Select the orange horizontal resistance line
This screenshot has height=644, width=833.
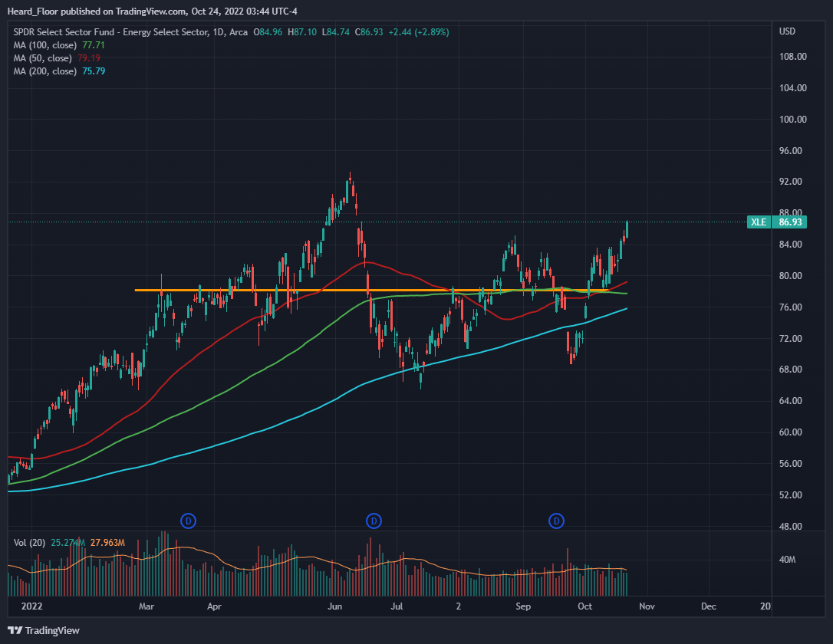coord(372,291)
